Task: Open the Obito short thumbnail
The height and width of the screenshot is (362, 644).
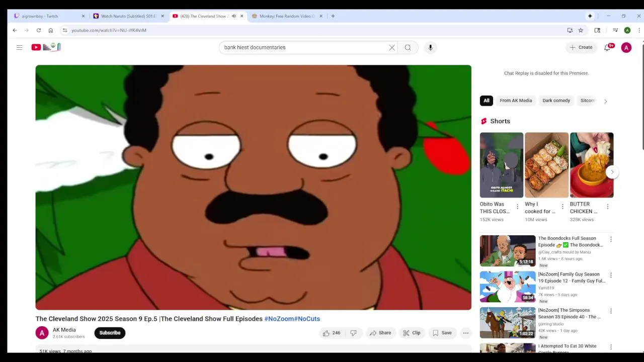Action: point(502,165)
